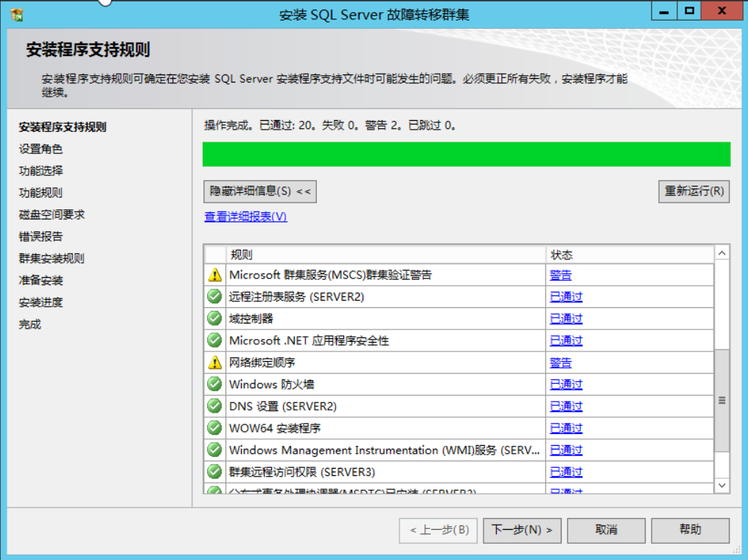
Task: Open the 已通过 link for Microsoft .NET 应用程序安全性
Action: point(566,341)
